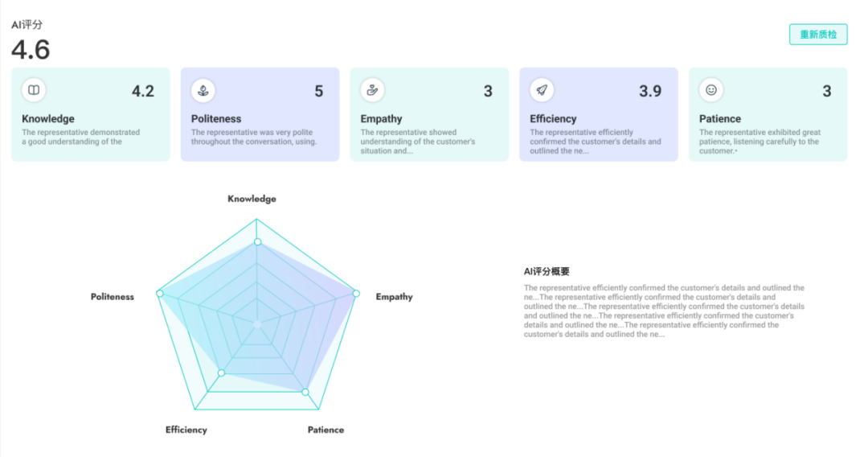Click the Politeness plant icon
The height and width of the screenshot is (457, 868).
tap(203, 90)
